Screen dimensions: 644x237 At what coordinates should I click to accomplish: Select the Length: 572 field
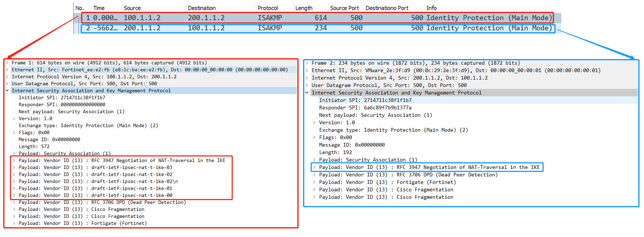click(34, 147)
